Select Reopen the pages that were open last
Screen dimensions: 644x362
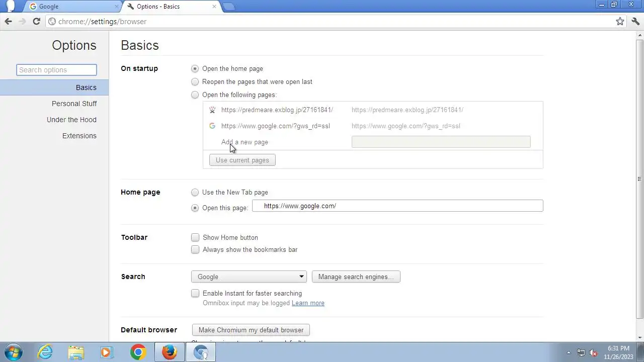(195, 81)
